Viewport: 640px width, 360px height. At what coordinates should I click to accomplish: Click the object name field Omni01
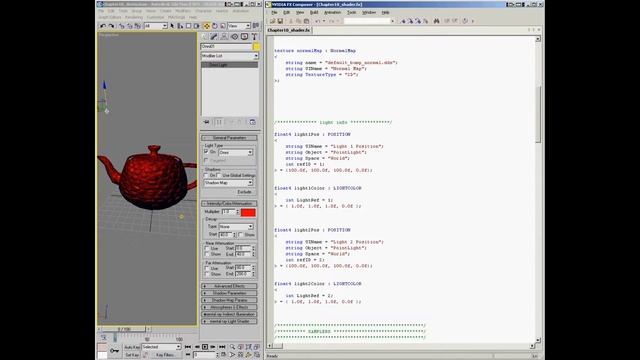(226, 47)
